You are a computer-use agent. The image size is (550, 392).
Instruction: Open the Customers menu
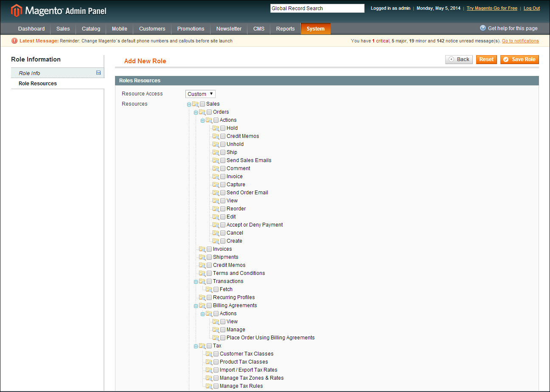click(x=152, y=29)
